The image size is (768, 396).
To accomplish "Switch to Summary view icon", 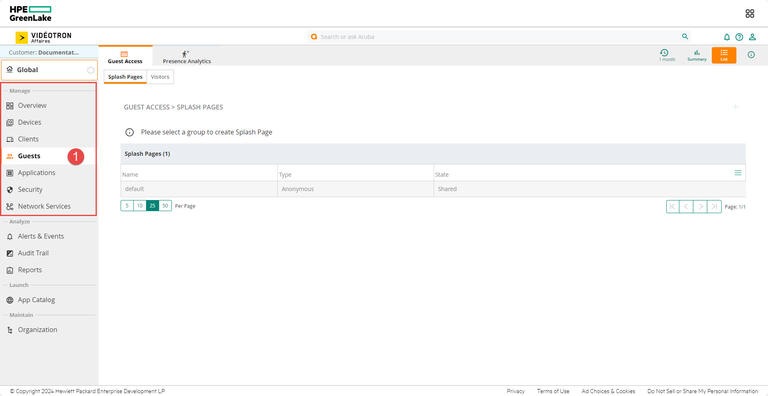I will click(697, 55).
